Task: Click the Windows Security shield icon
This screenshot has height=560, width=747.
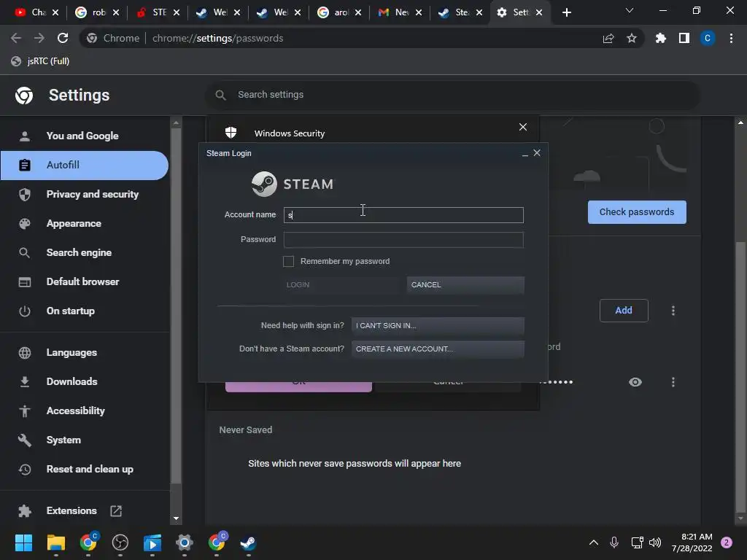Action: tap(231, 133)
